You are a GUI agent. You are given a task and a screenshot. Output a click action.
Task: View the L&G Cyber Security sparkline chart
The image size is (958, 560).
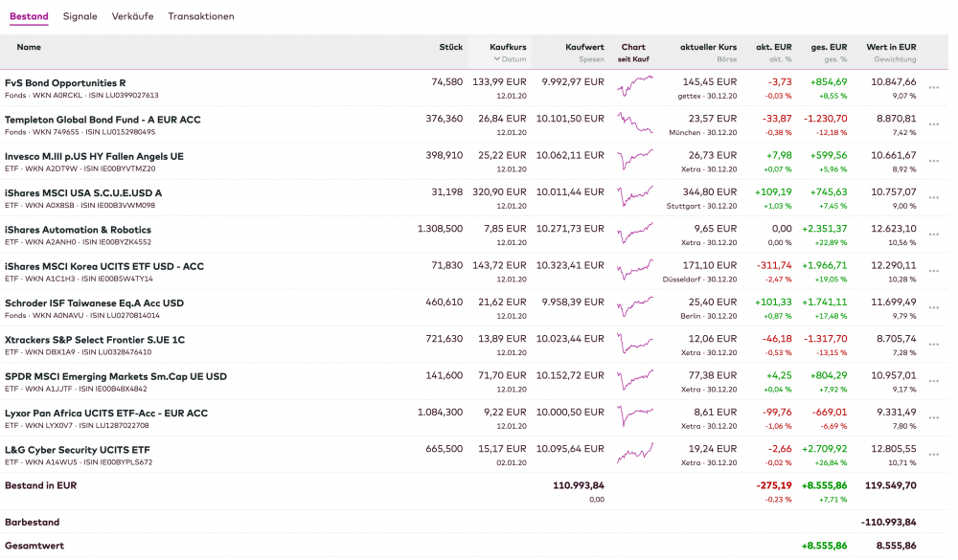[x=634, y=454]
